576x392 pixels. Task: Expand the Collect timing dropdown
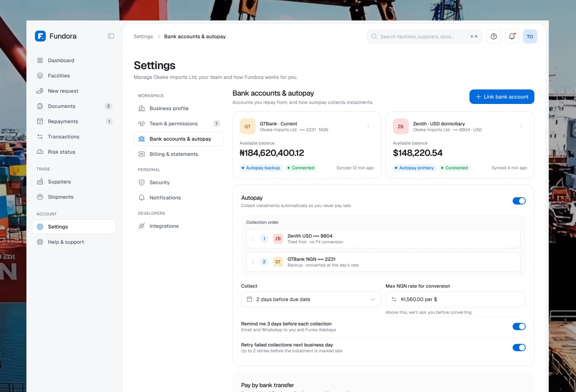coord(311,300)
